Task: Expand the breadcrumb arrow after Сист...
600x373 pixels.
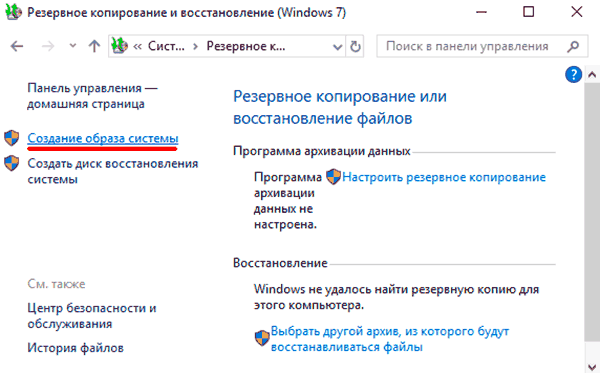Action: [x=196, y=47]
